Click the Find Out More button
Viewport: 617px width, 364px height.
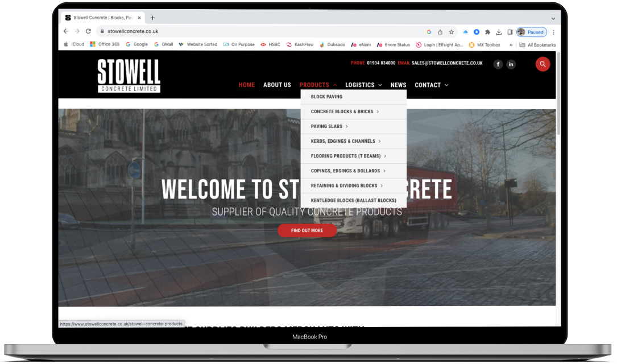coord(307,230)
